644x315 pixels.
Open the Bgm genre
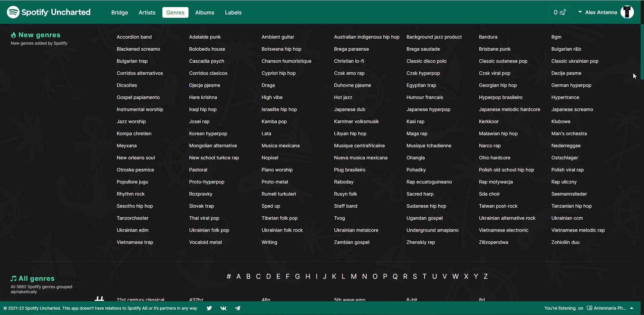point(556,37)
